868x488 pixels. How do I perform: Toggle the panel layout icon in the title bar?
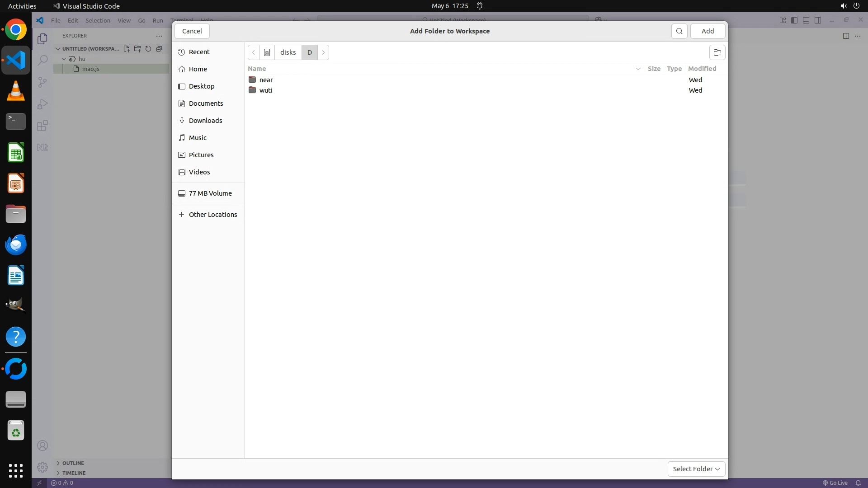[806, 20]
